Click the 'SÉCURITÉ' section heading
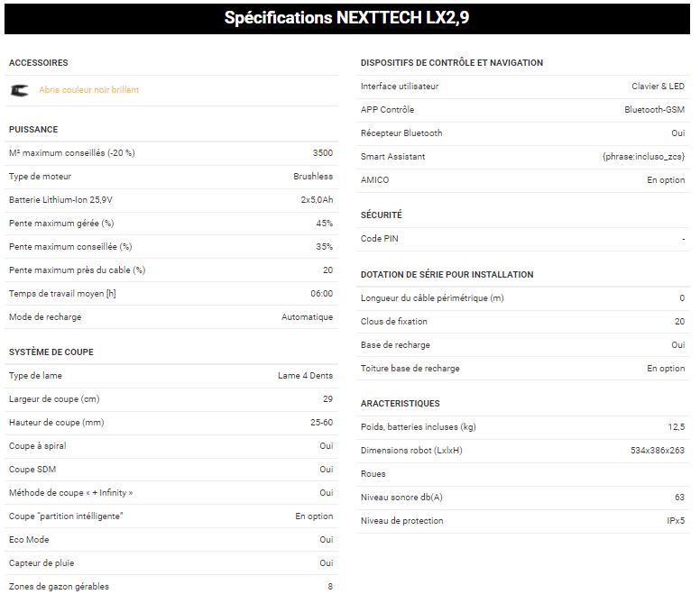This screenshot has height=594, width=700. [382, 215]
